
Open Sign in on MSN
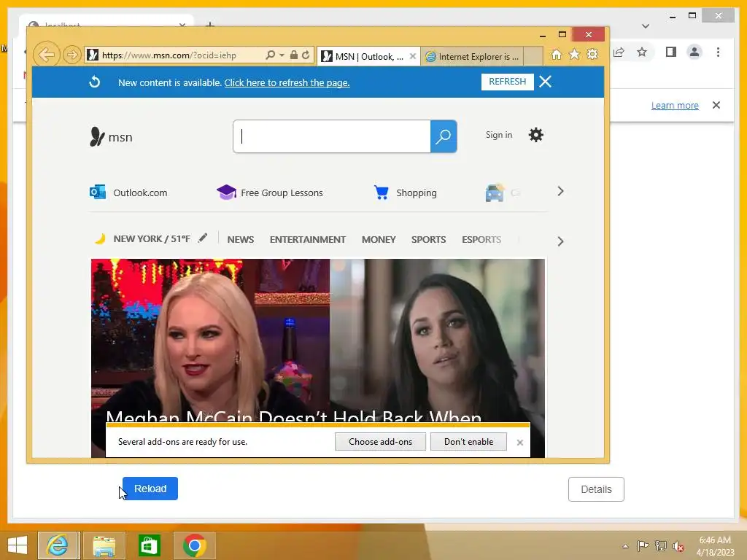[x=499, y=135]
